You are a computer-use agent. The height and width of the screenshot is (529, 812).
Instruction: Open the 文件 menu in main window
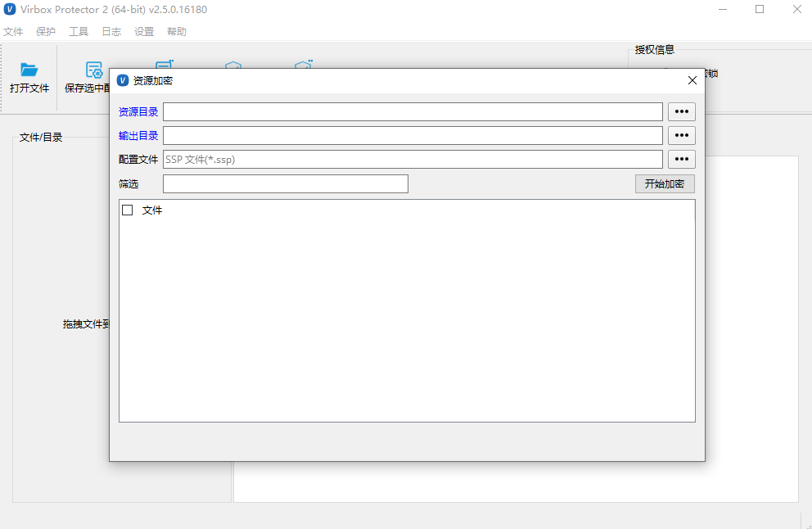click(x=13, y=32)
